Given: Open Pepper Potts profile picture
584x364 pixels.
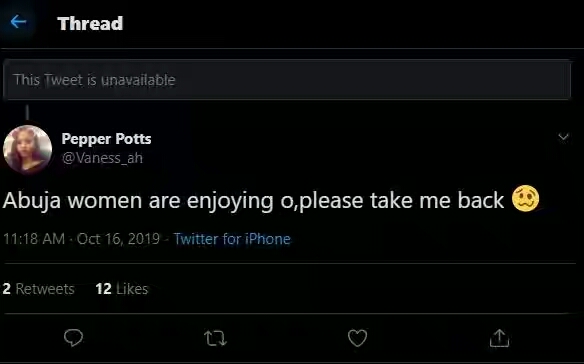Looking at the screenshot, I should coord(28,149).
